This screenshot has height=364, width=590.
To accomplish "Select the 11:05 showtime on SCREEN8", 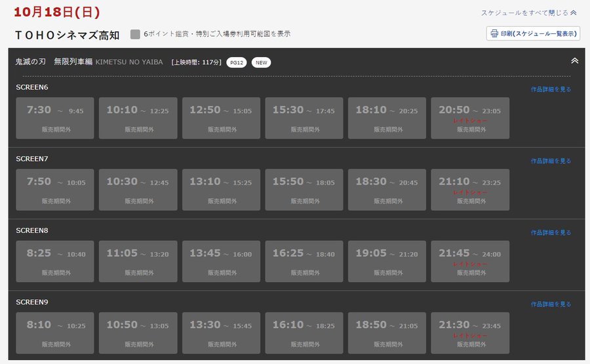I will point(138,261).
